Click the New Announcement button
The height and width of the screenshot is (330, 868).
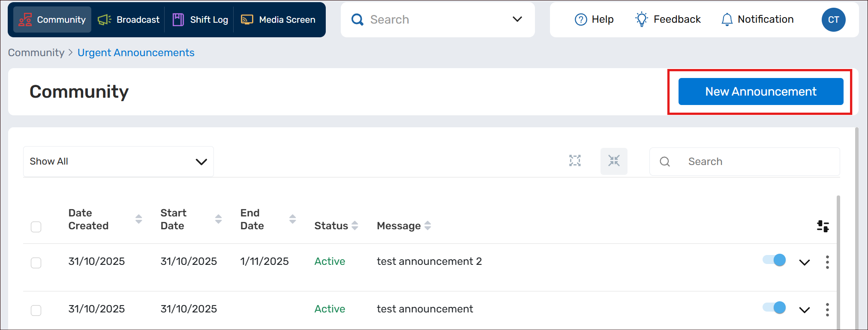pyautogui.click(x=760, y=91)
